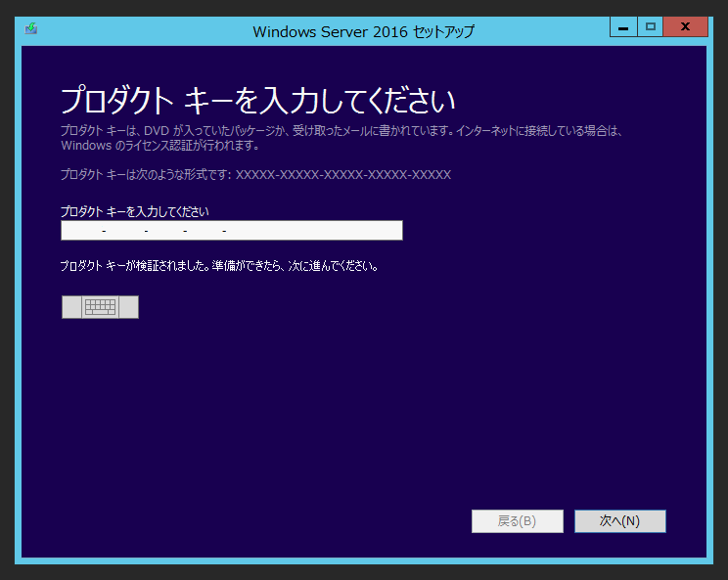Viewport: 728px width, 580px height.
Task: Click the product key input field
Action: 232,230
